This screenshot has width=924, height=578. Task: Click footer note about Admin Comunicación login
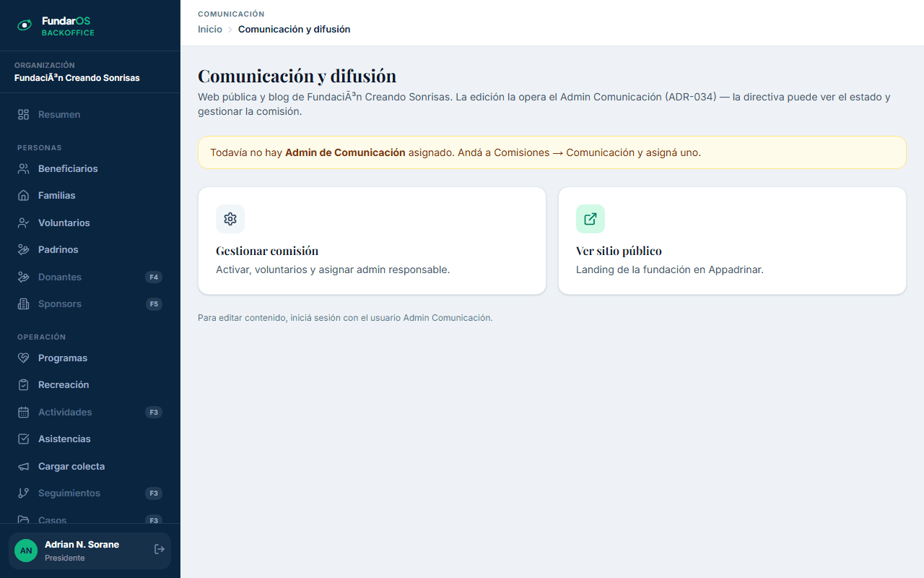(345, 318)
